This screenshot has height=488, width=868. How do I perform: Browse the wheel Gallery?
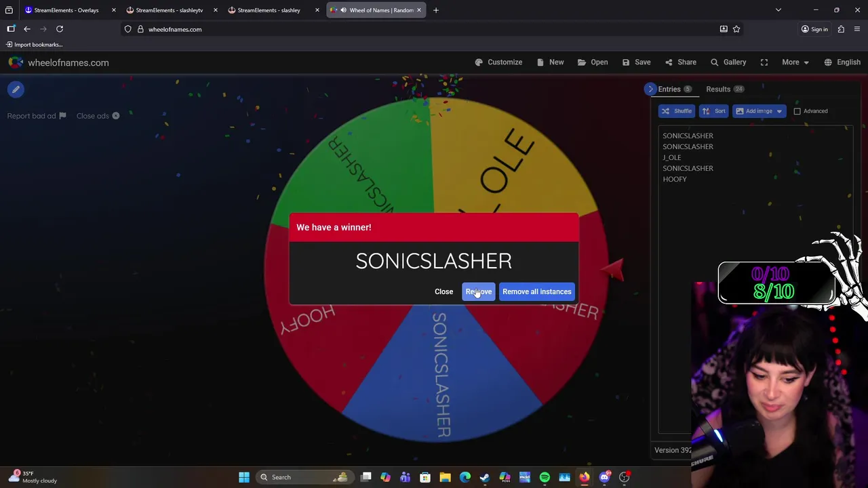(x=728, y=62)
